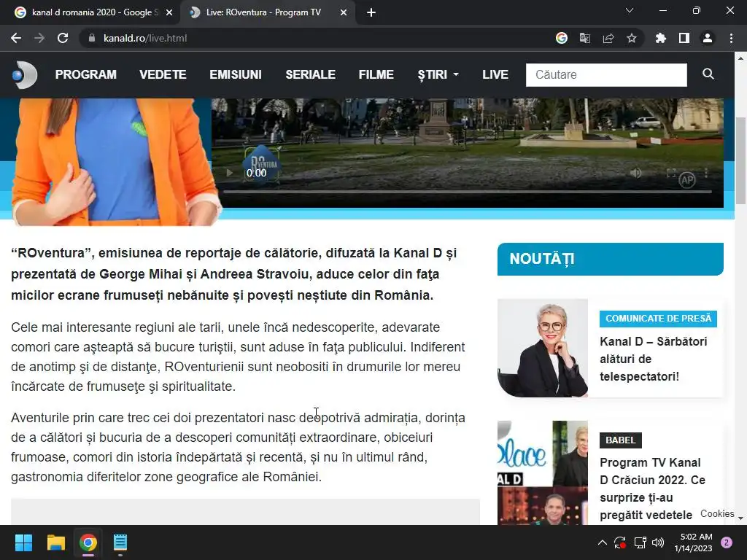Click the scrollbar down arrow

click(x=741, y=518)
